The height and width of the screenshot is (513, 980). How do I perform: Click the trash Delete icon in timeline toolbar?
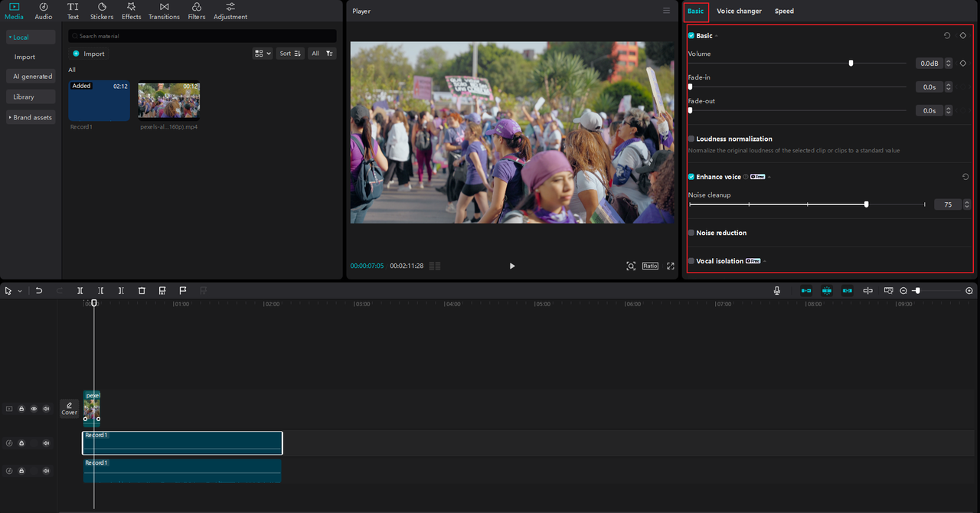(x=142, y=291)
